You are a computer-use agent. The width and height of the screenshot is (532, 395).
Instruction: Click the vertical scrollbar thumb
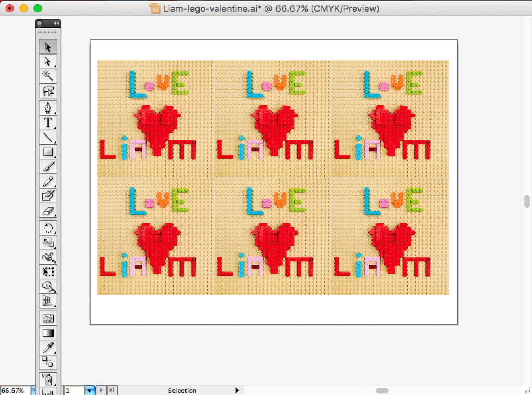tap(527, 201)
